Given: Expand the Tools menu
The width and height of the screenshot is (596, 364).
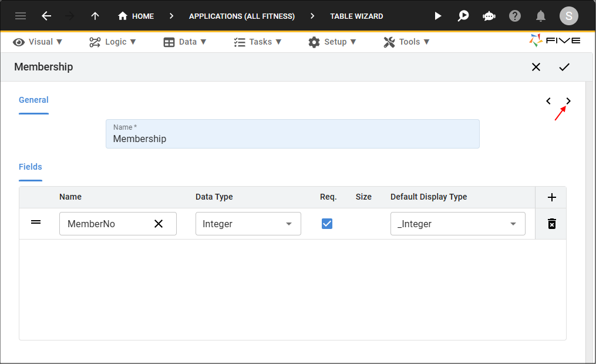Looking at the screenshot, I should [x=406, y=42].
